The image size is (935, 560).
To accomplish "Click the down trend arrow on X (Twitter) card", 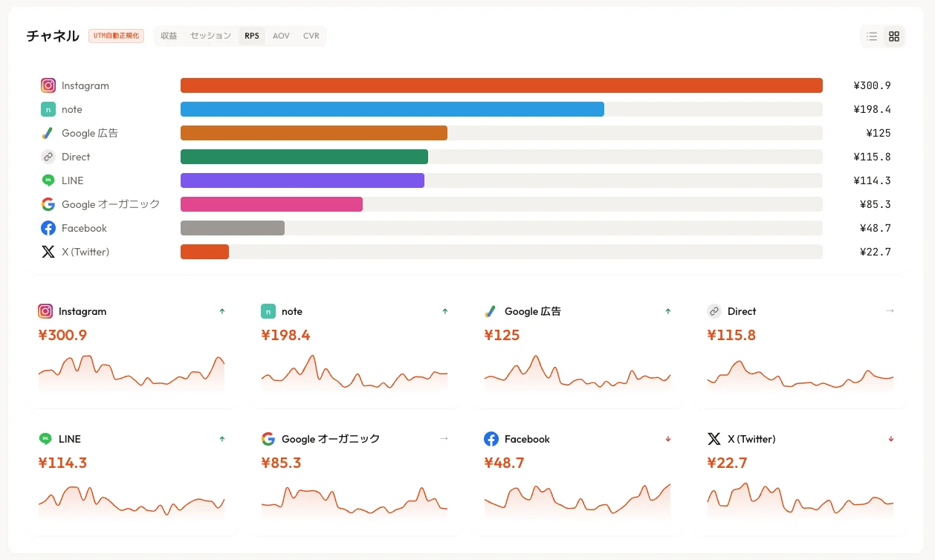I will [890, 439].
